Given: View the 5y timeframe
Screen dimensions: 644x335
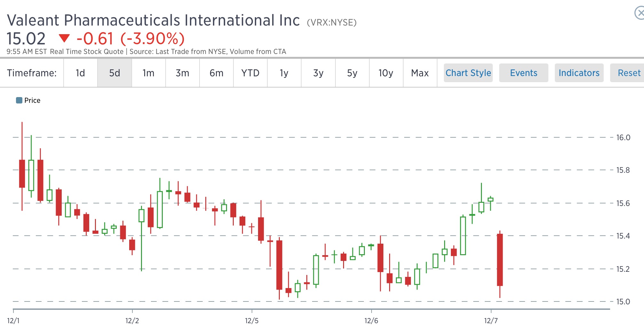Looking at the screenshot, I should pos(352,73).
